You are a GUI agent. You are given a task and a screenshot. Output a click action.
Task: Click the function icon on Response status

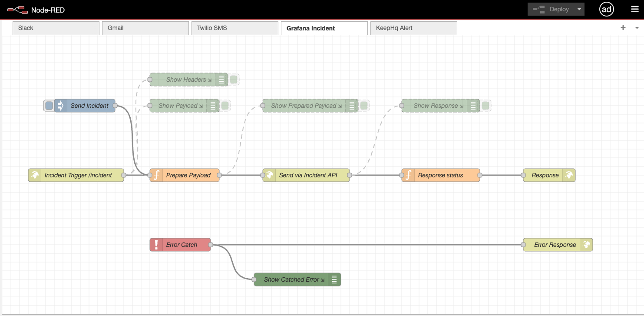click(x=408, y=175)
